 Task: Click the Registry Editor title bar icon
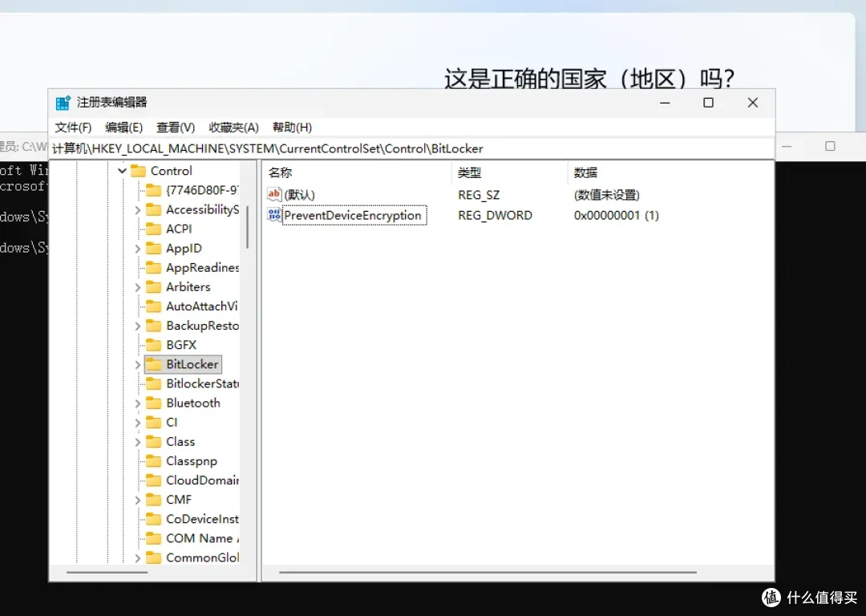click(63, 103)
